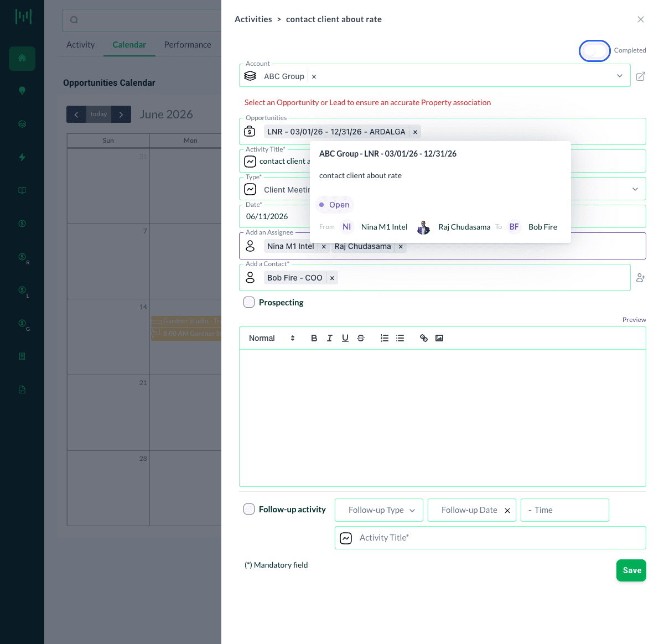
Task: Apply bold formatting in editor
Action: pos(314,338)
